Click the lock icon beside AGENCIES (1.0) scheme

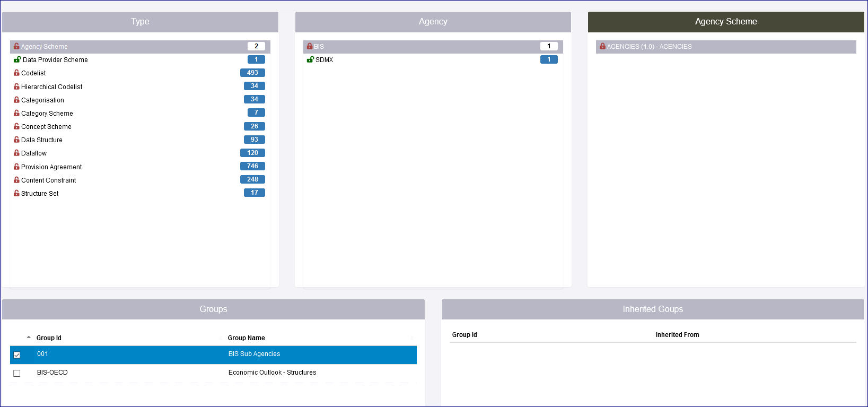pos(602,46)
